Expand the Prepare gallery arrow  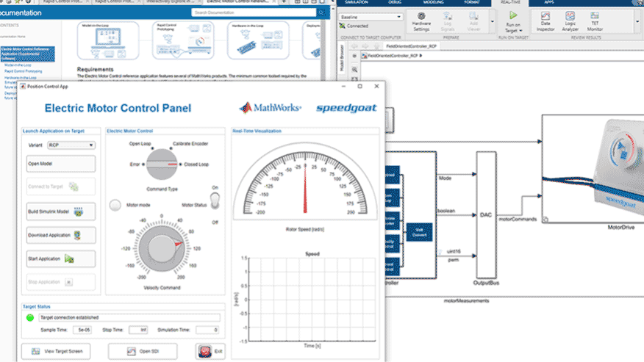(x=492, y=22)
